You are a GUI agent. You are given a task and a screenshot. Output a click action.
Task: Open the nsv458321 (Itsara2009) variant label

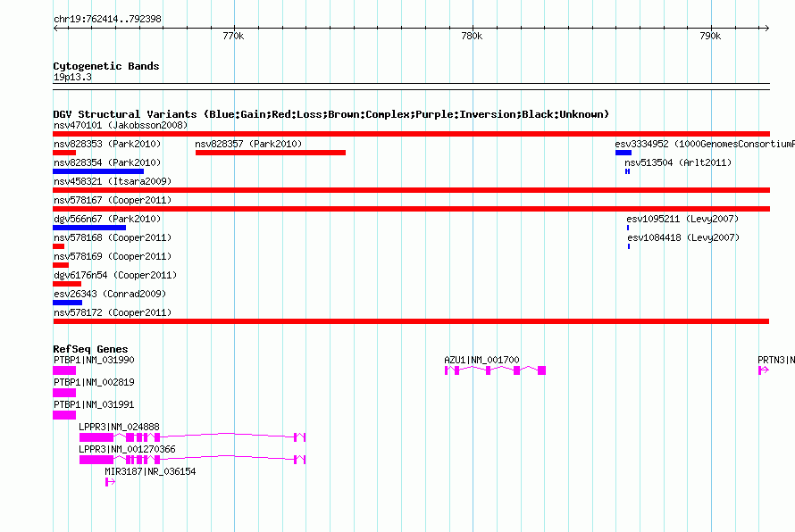[113, 181]
